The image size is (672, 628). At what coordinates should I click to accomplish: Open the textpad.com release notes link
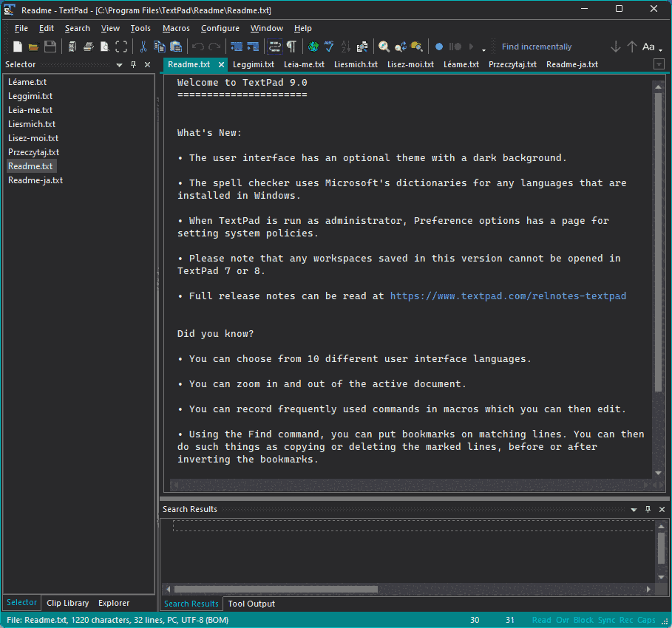pyautogui.click(x=508, y=296)
